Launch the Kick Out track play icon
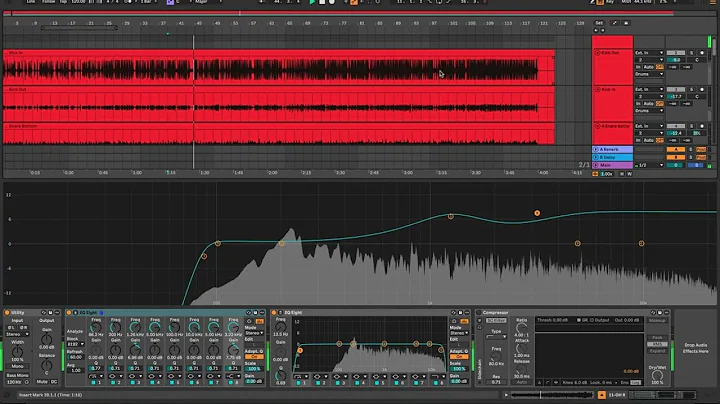The height and width of the screenshot is (404, 720). [x=597, y=53]
